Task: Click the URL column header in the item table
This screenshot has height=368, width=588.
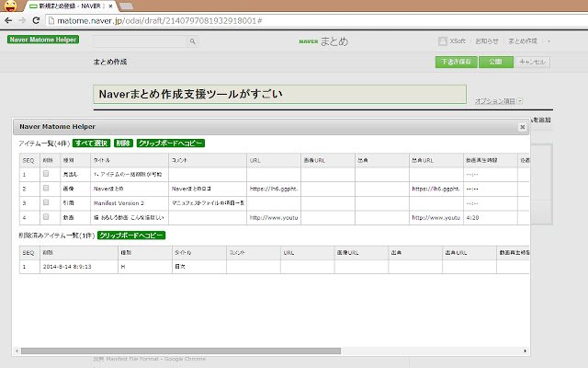Action: pyautogui.click(x=274, y=160)
